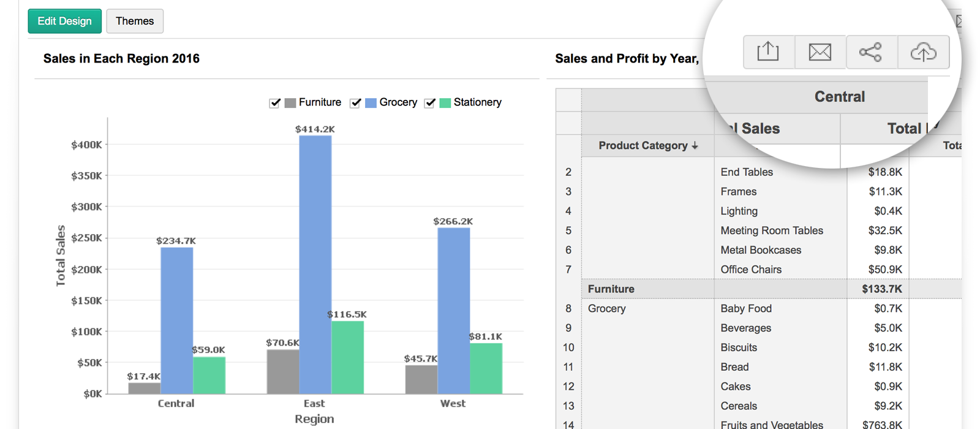
Task: Click the gray Furniture color swatch
Action: [290, 103]
